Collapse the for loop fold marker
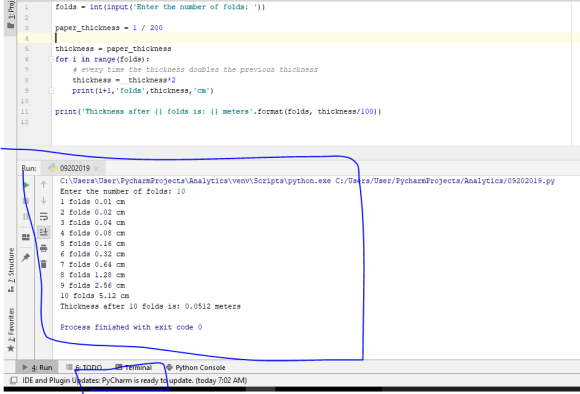Screen dimensions: 580x394 click(51, 59)
